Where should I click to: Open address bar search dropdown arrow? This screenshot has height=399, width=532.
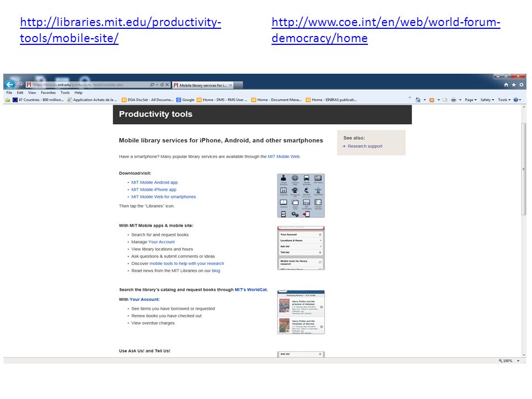click(x=157, y=85)
